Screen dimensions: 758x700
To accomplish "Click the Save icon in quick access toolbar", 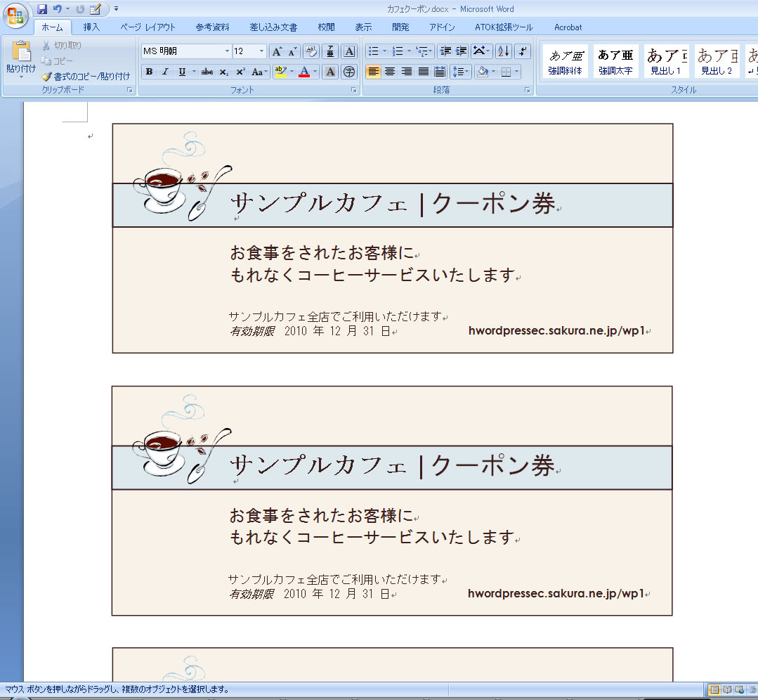I will tap(42, 9).
